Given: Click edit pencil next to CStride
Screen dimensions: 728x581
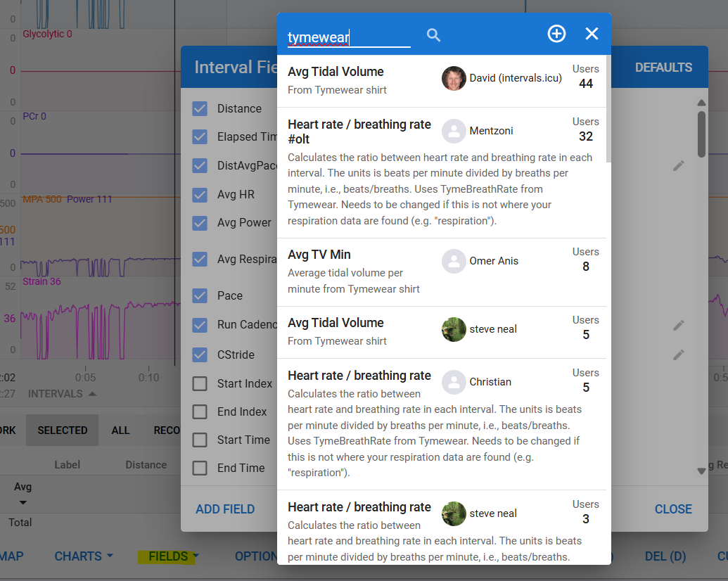Looking at the screenshot, I should coord(678,355).
